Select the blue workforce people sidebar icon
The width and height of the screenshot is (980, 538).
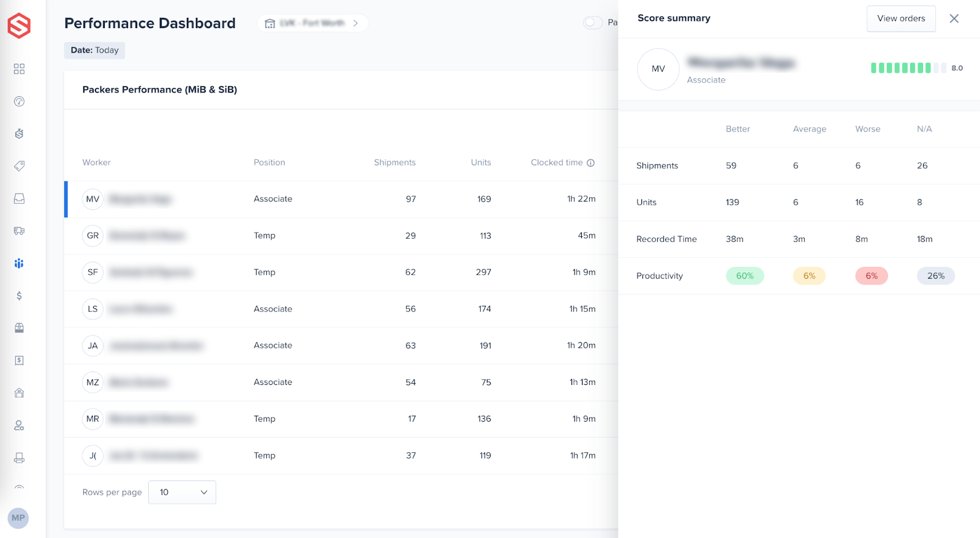click(19, 263)
